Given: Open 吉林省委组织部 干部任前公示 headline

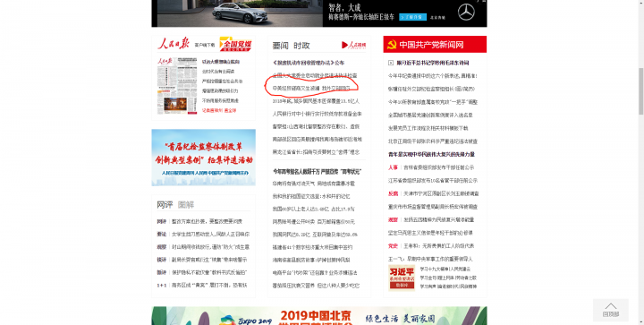Looking at the screenshot, I should pyautogui.click(x=438, y=167).
